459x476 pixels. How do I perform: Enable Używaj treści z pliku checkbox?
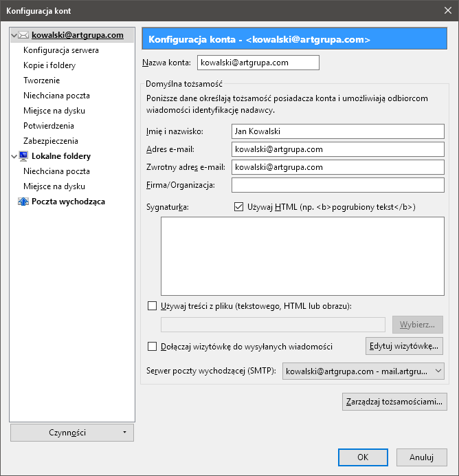click(152, 305)
